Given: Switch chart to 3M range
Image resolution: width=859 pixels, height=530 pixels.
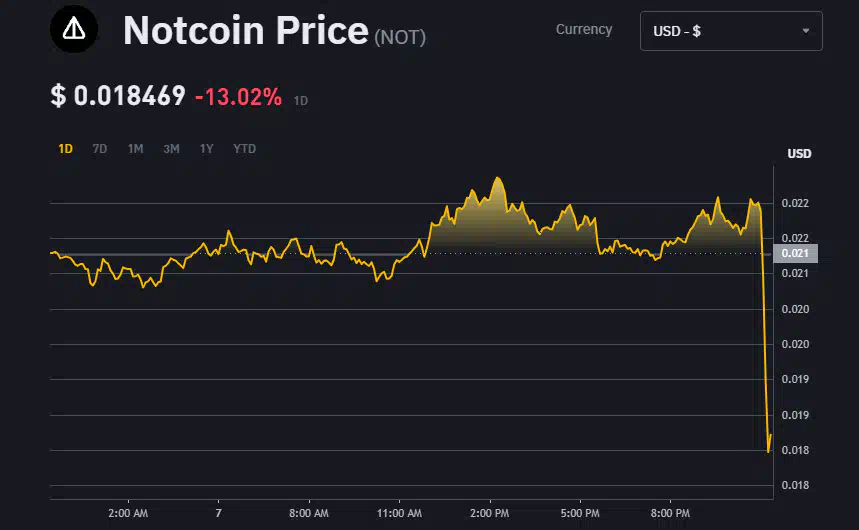Looking at the screenshot, I should (171, 149).
